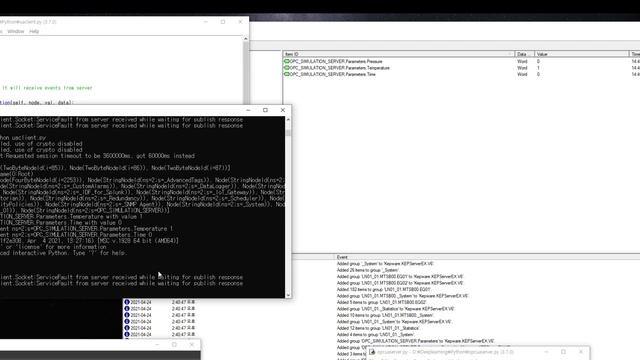Click the green tag icon for Parameters.Time
The image size is (640, 360).
[287, 74]
